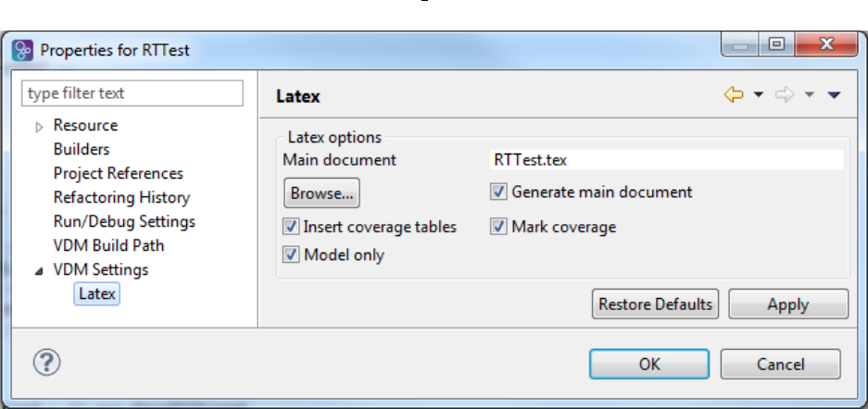Image resolution: width=868 pixels, height=409 pixels.
Task: Expand the Resource tree node
Action: point(39,126)
